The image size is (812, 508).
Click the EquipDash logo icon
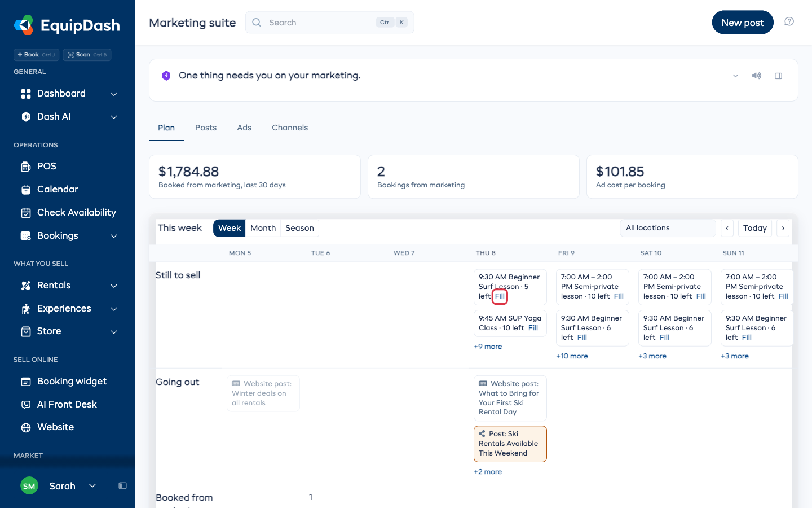(24, 25)
